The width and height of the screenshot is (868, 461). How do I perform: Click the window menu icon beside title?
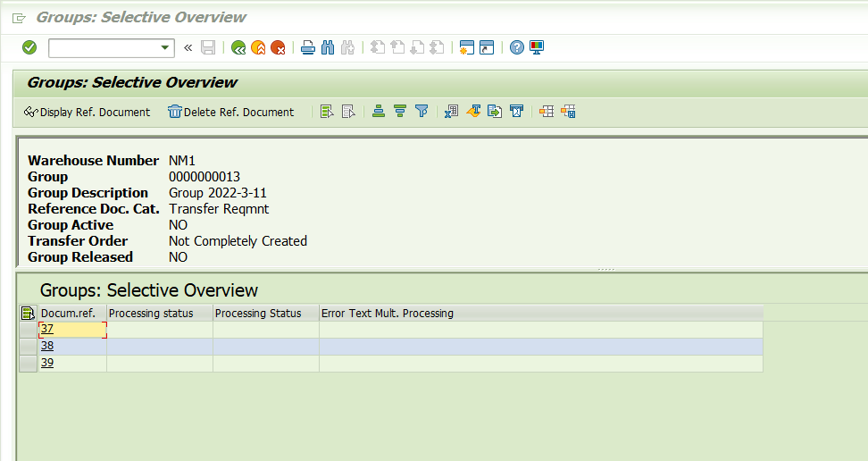[x=19, y=18]
